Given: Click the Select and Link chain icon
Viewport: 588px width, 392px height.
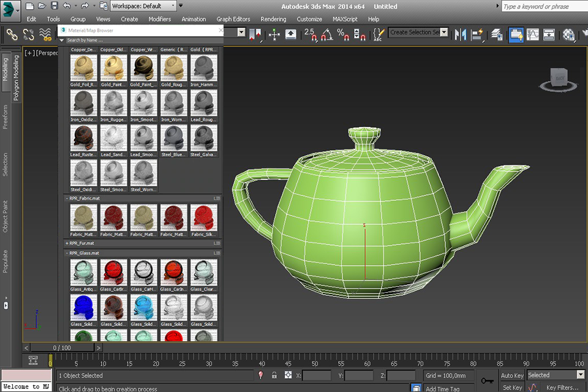Looking at the screenshot, I should pyautogui.click(x=12, y=34).
